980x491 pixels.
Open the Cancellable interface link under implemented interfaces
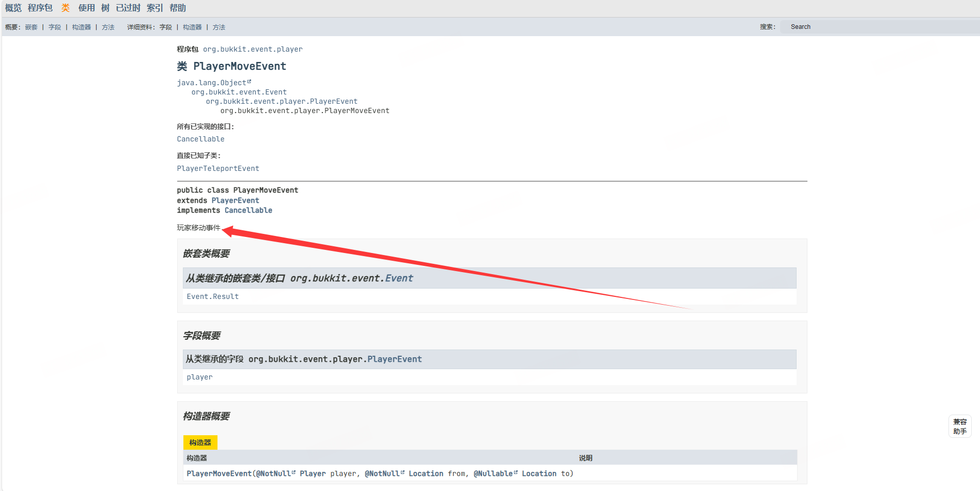click(200, 139)
